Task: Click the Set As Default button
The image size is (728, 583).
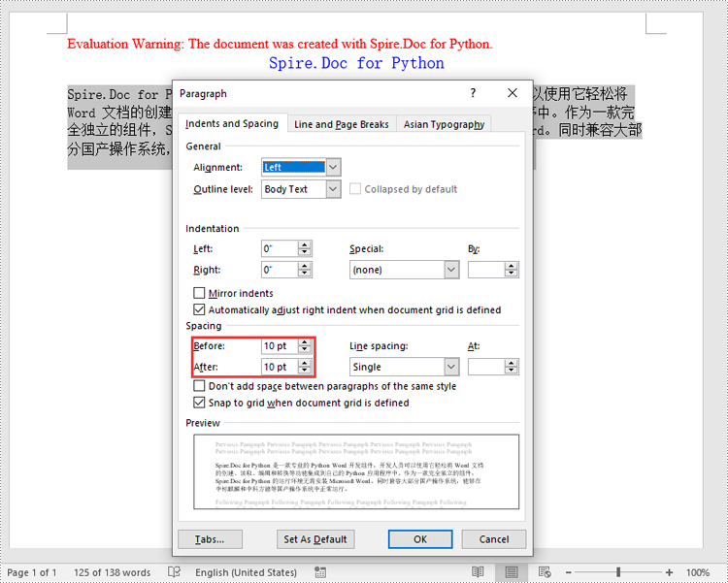Action: 315,539
